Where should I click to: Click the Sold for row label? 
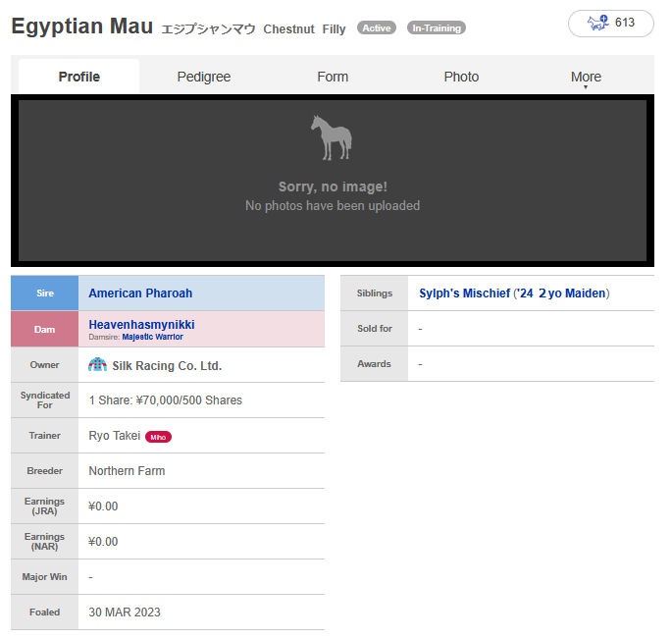[x=374, y=329]
